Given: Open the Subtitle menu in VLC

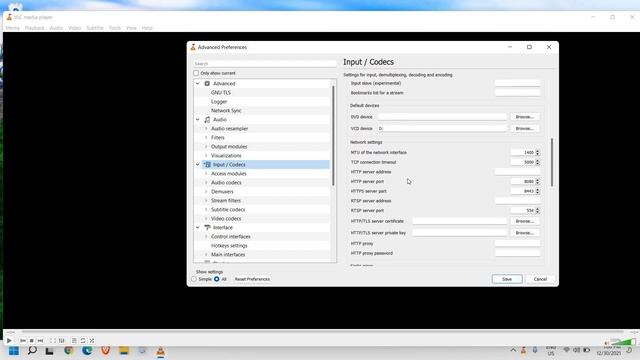Looking at the screenshot, I should tap(95, 28).
